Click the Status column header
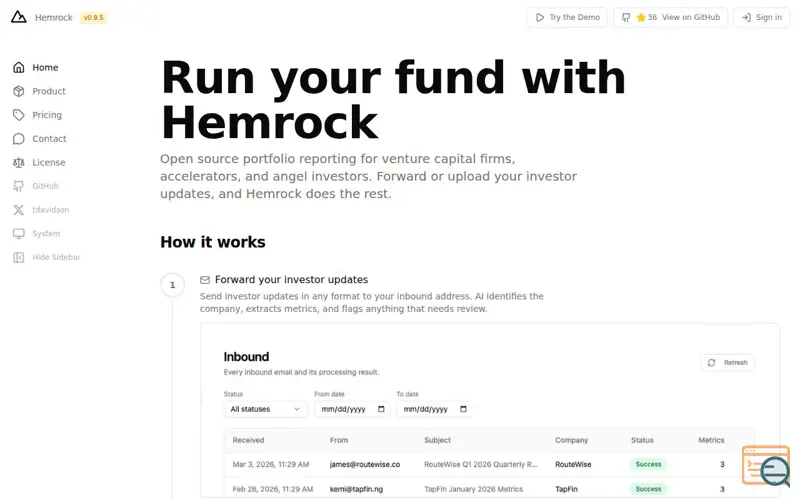The height and width of the screenshot is (500, 800). (x=642, y=440)
